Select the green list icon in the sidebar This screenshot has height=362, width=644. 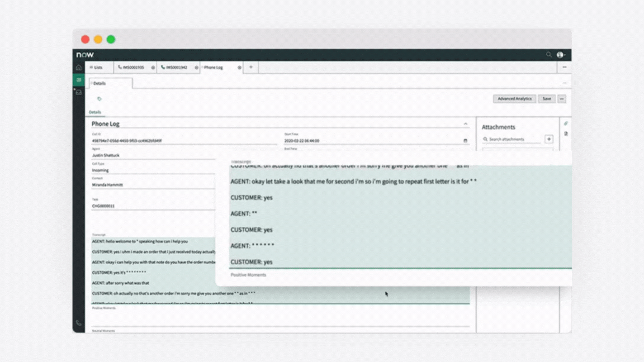[78, 80]
